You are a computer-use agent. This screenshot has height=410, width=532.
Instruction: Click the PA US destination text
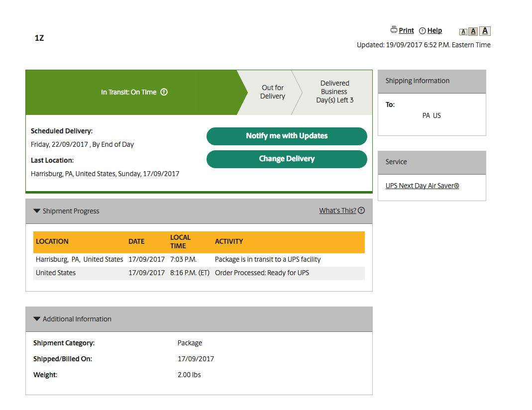click(x=431, y=115)
